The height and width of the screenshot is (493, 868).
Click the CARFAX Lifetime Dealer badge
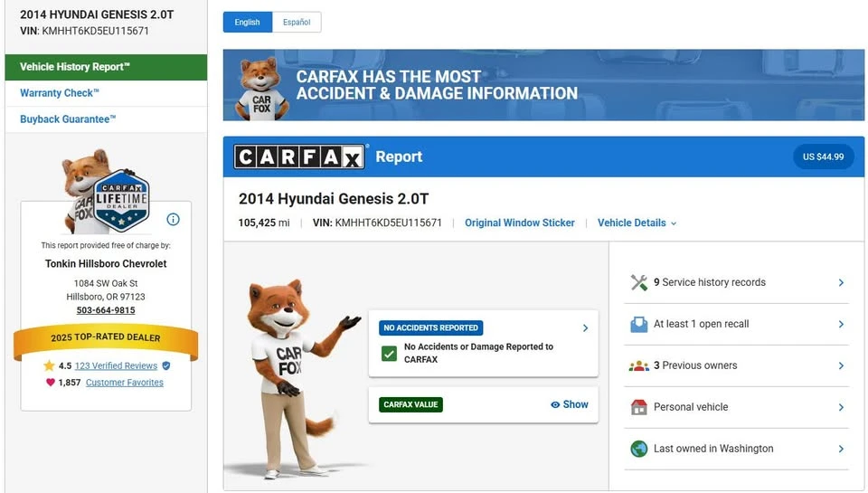[x=122, y=201]
